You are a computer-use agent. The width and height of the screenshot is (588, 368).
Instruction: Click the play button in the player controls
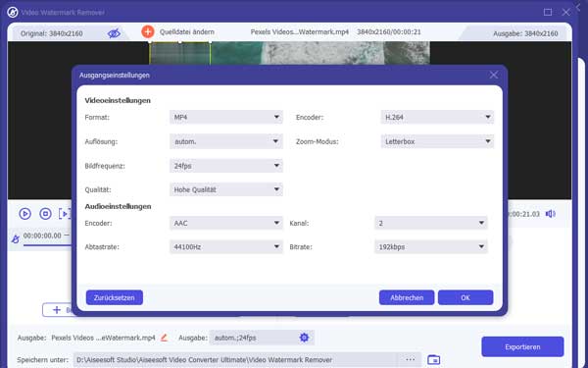pos(25,214)
